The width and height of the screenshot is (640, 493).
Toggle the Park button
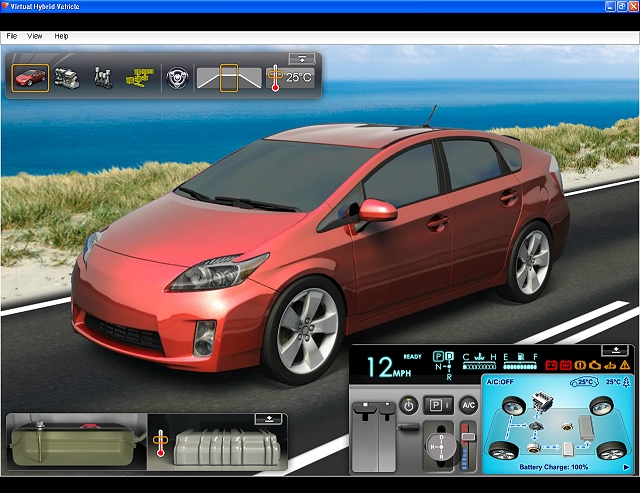click(438, 405)
